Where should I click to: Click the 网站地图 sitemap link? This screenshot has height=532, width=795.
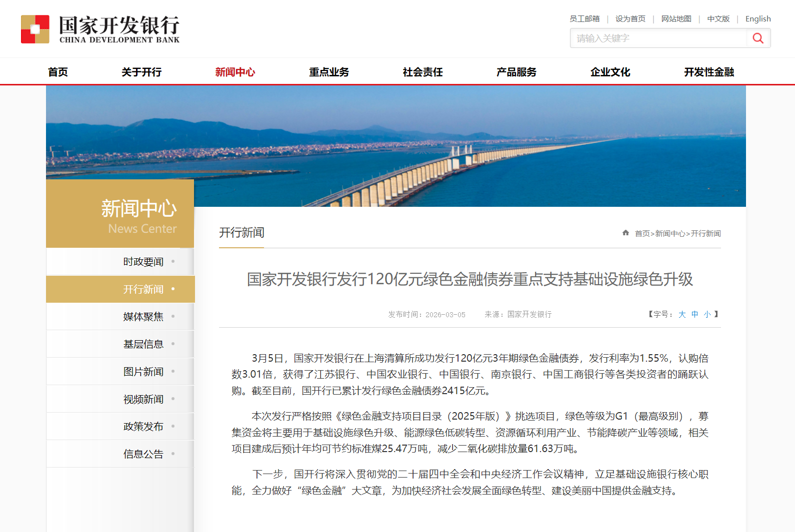[x=676, y=19]
